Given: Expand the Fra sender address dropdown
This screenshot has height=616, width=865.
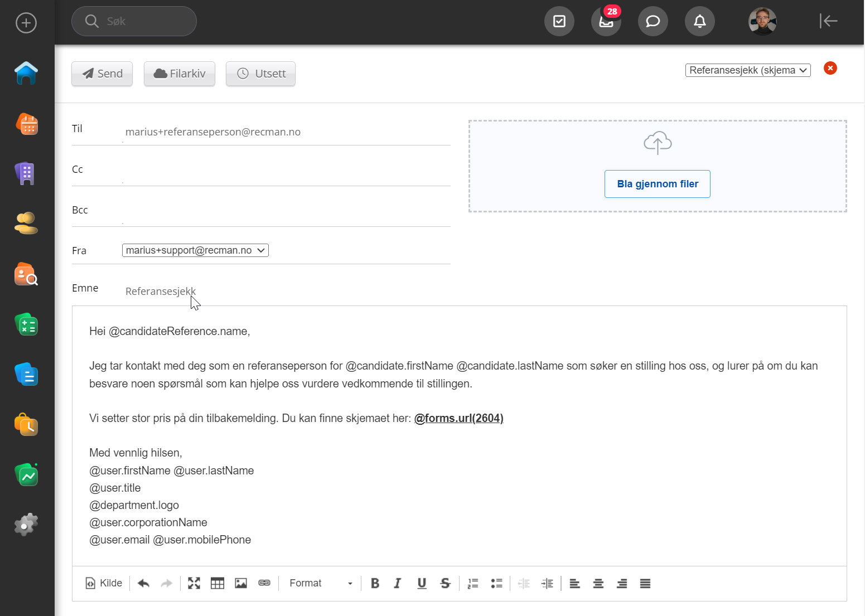Looking at the screenshot, I should [x=195, y=250].
